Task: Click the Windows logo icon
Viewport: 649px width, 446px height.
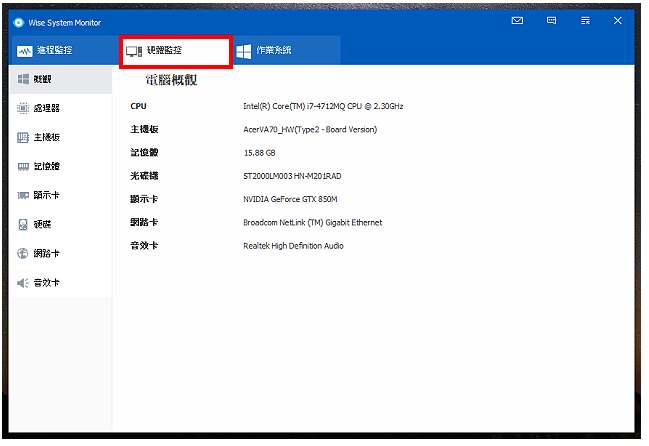Action: (x=243, y=51)
